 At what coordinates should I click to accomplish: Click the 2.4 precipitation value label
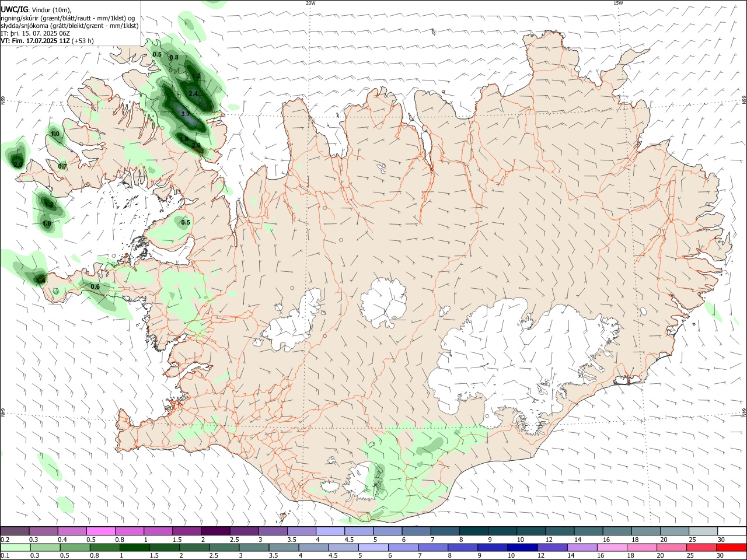coord(193,94)
